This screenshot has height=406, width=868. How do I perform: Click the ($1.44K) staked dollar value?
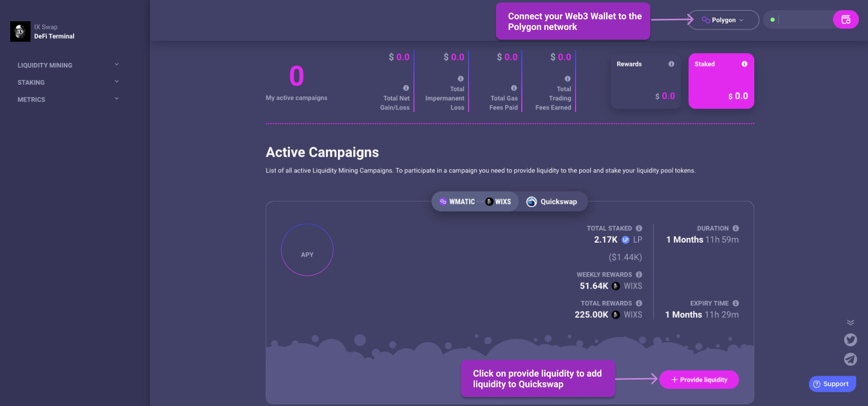point(625,257)
